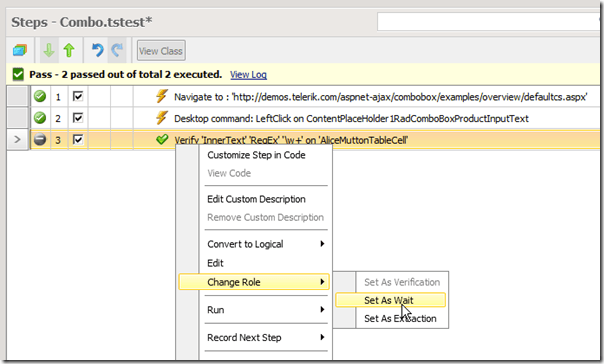Viewport: 604px width, 364px height.
Task: Uncheck the step 1 enabled checkbox
Action: 78,96
